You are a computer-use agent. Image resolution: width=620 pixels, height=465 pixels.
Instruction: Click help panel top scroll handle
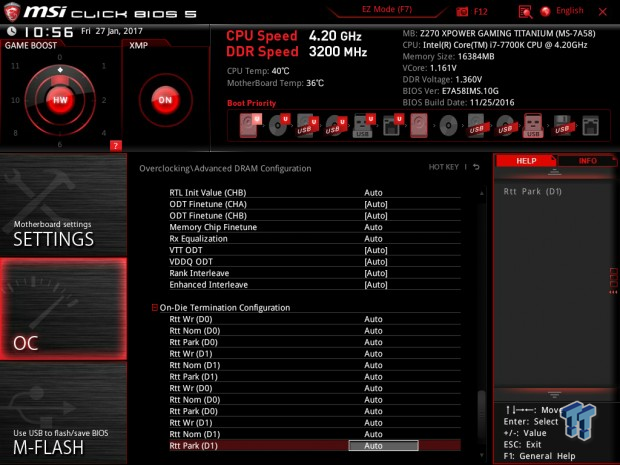click(554, 172)
